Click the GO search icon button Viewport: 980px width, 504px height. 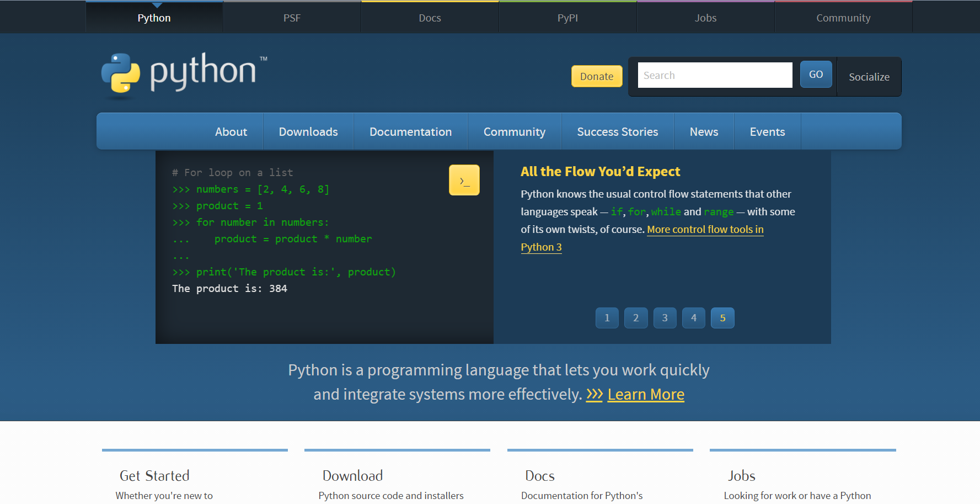pos(816,73)
